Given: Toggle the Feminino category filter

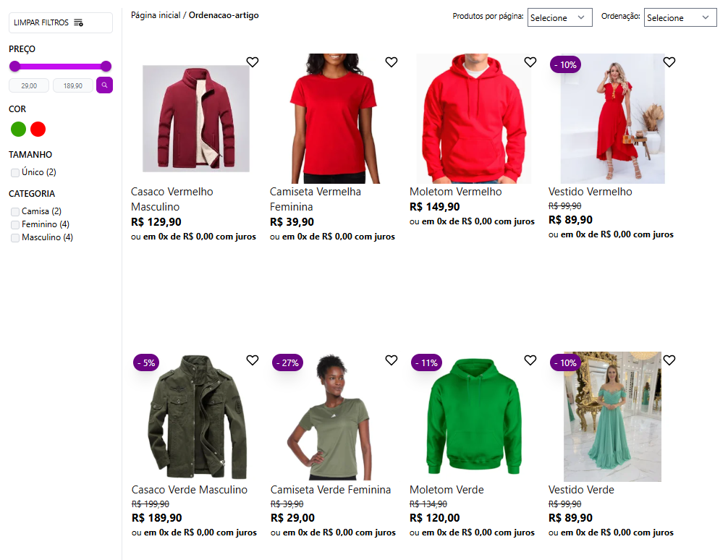Looking at the screenshot, I should [x=15, y=224].
